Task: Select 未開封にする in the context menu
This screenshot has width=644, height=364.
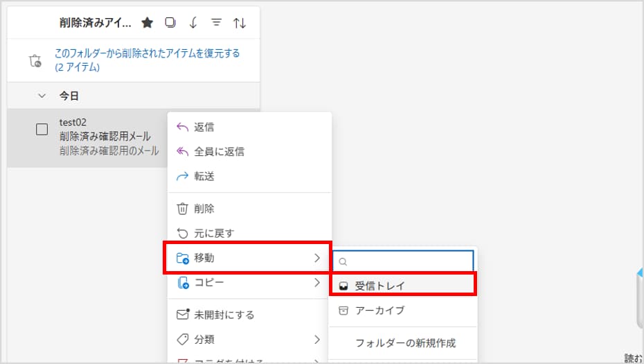Action: click(224, 315)
